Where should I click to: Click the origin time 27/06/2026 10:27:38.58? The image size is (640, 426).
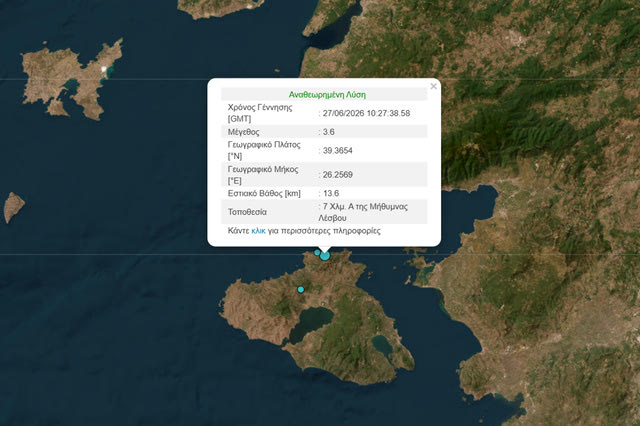click(366, 113)
